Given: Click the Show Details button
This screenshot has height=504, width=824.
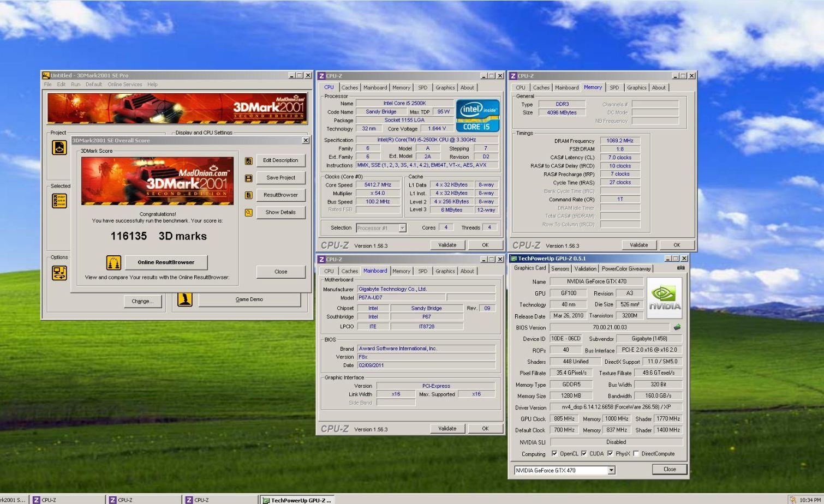Looking at the screenshot, I should pos(280,212).
